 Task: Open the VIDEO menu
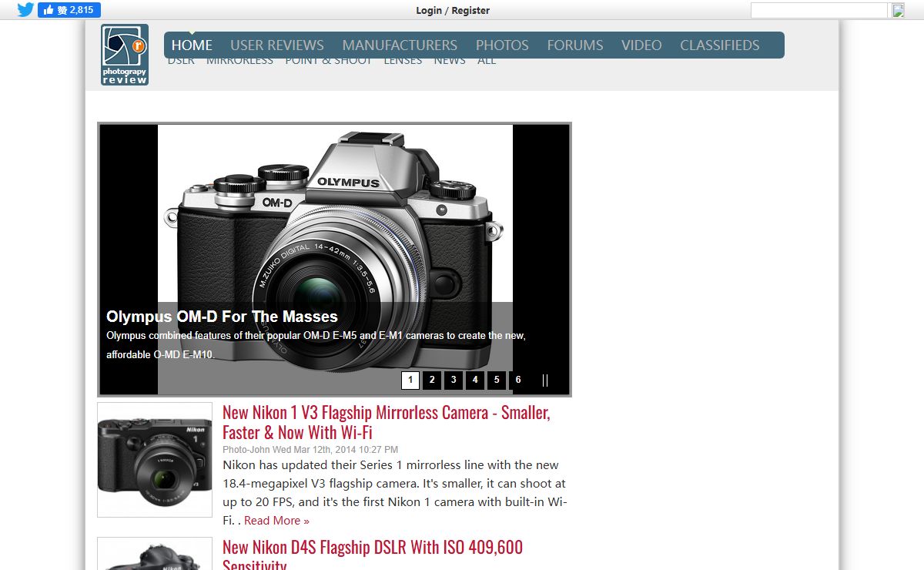tap(641, 45)
